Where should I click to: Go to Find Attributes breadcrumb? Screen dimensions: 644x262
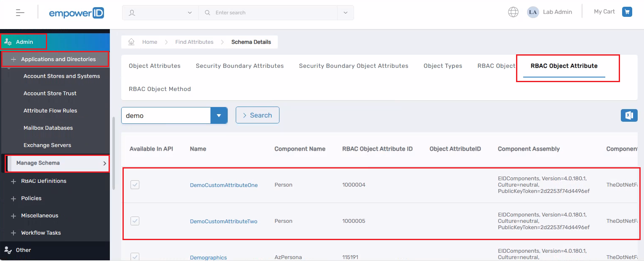point(194,42)
